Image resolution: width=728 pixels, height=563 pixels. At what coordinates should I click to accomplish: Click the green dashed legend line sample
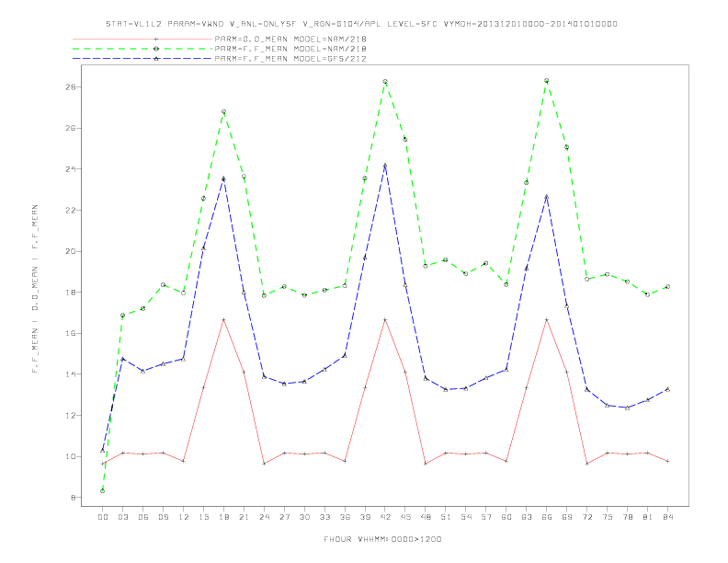coord(142,49)
